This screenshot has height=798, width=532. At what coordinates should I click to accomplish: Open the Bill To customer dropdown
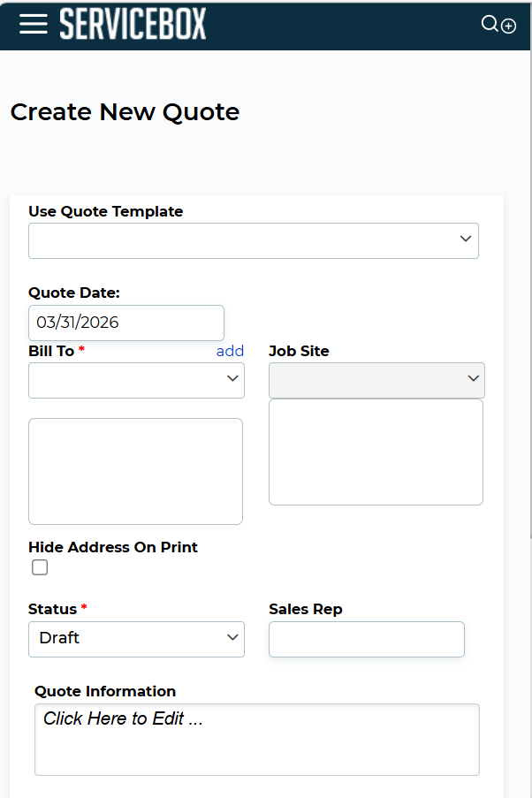click(136, 380)
